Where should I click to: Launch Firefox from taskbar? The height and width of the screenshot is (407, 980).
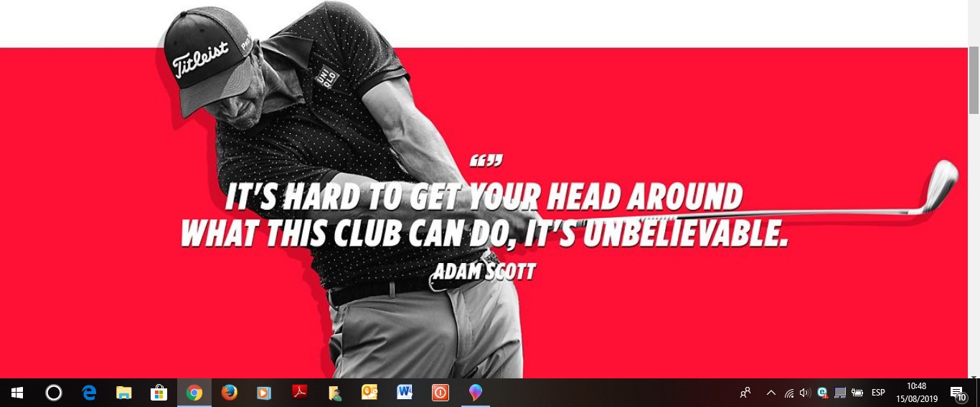[x=229, y=393]
